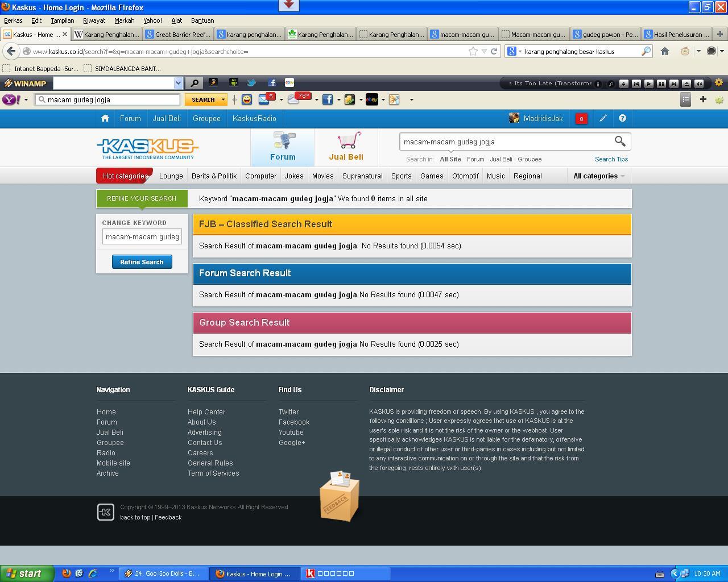Select Kaskus Forum tab with icon

[283, 147]
